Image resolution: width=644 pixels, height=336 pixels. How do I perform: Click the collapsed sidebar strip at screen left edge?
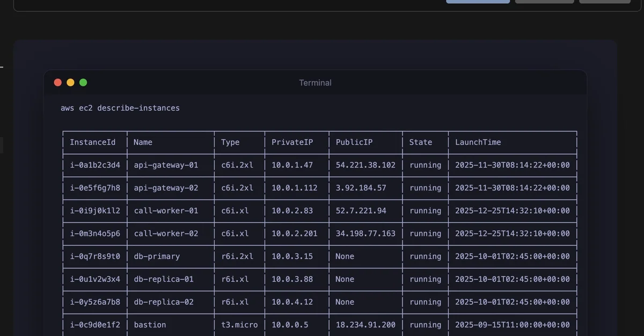pyautogui.click(x=2, y=145)
